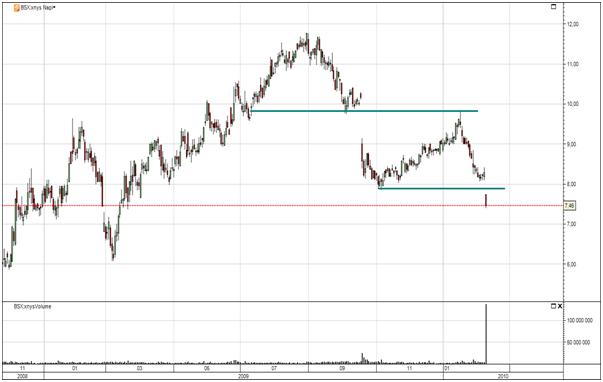Click the 100 000 000 volume axis label
This screenshot has width=603, height=382.
click(x=580, y=320)
